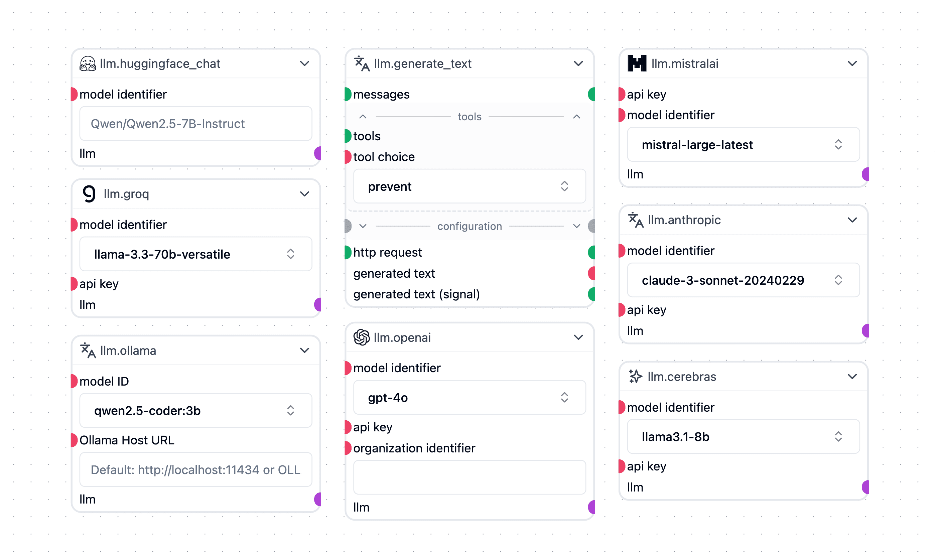
Task: Collapse the llm.huggingface_chat node
Action: tap(304, 64)
